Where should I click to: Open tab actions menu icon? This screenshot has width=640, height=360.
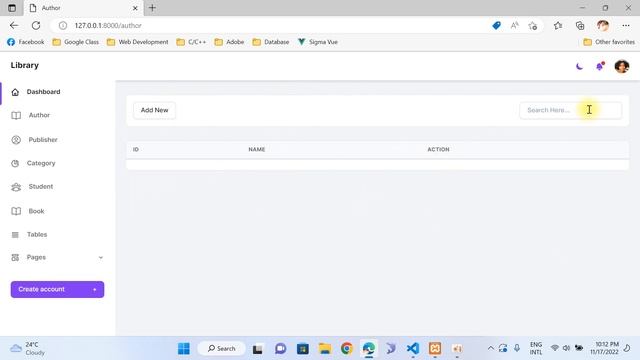[x=12, y=8]
